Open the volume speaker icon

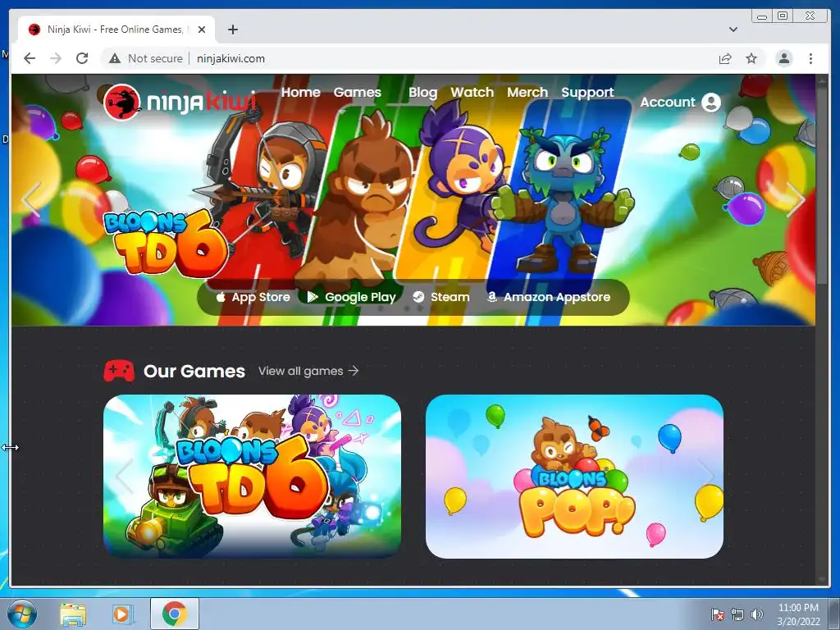pos(756,614)
